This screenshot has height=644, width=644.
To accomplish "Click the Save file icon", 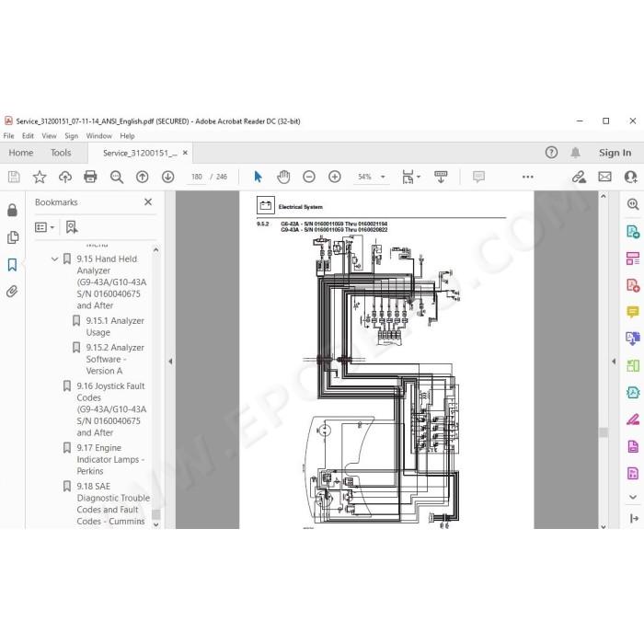I will 14,177.
